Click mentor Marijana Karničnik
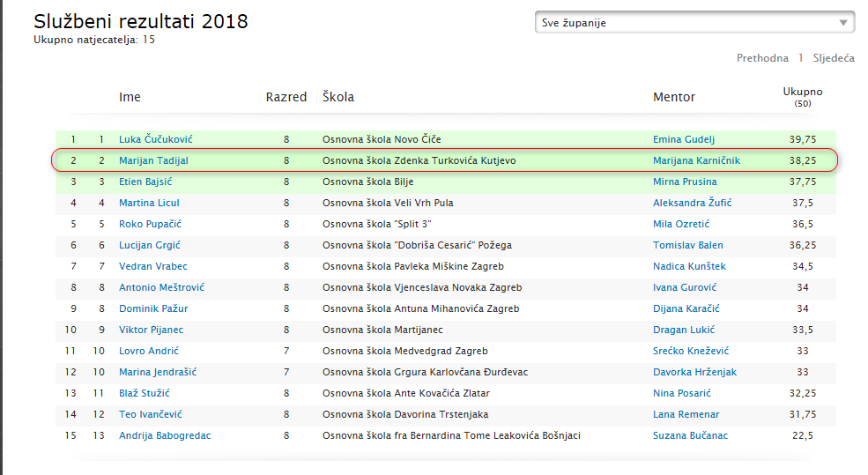Viewport: 868px width, 475px height. (x=696, y=160)
